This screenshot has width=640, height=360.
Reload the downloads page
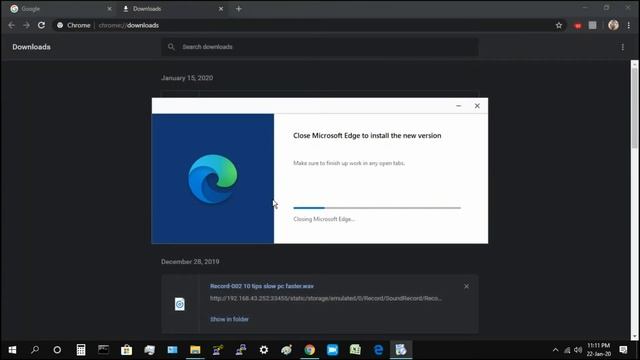coord(41,25)
